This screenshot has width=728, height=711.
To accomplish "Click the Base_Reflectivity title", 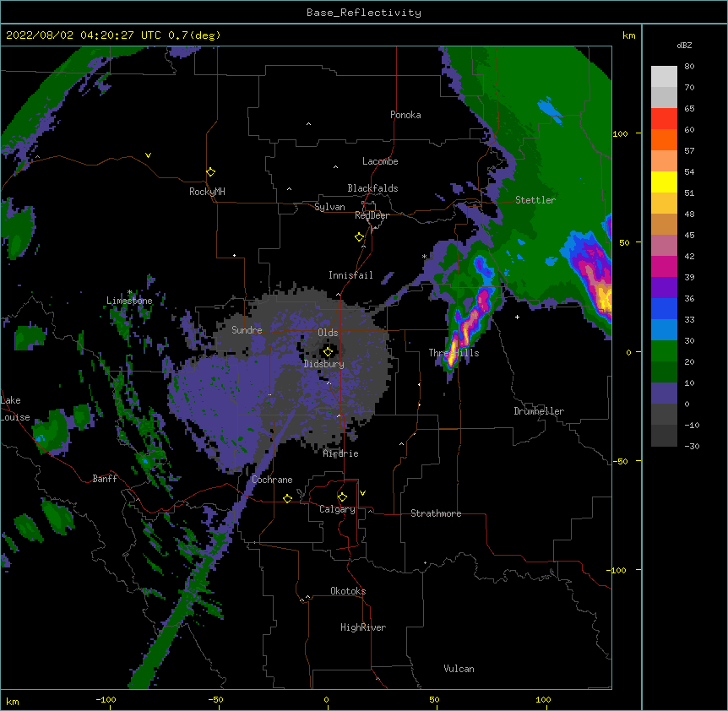I will click(x=364, y=13).
